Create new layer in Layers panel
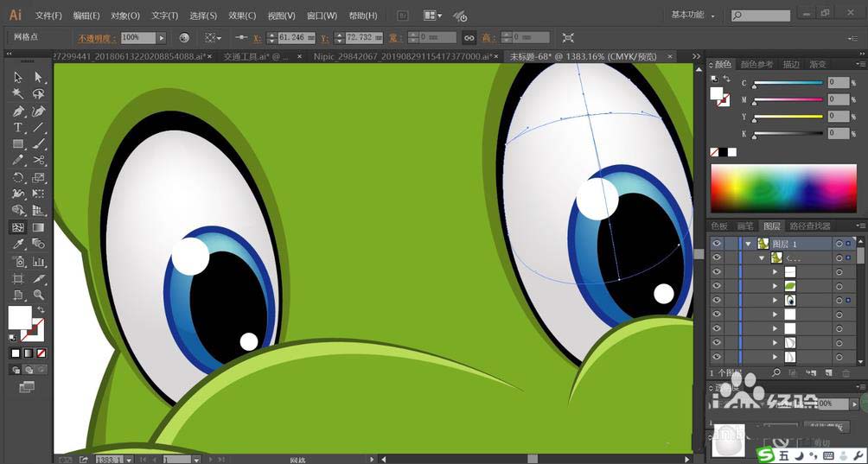868x464 pixels. click(829, 373)
